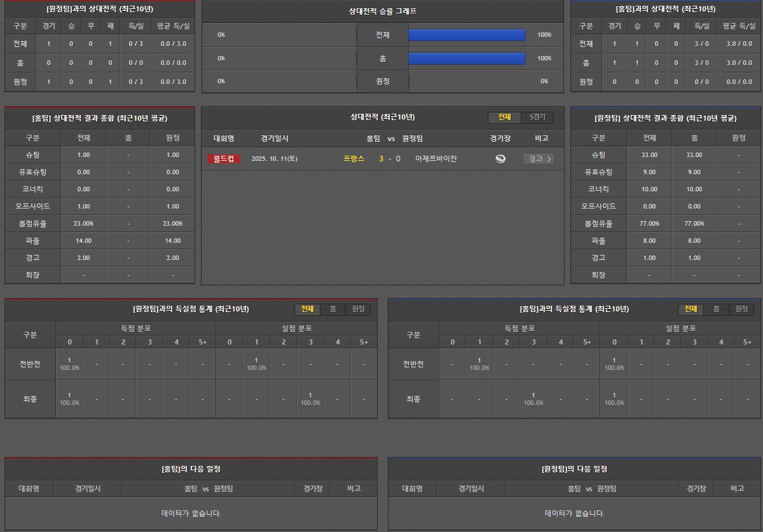763x532 pixels.
Task: Click the red 월드컵 competition badge
Action: [x=224, y=159]
